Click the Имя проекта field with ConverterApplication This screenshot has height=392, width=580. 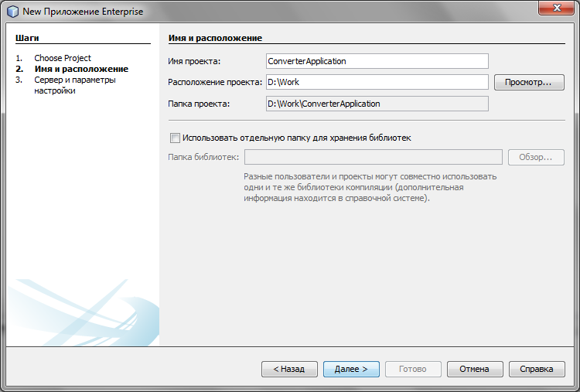click(x=377, y=61)
